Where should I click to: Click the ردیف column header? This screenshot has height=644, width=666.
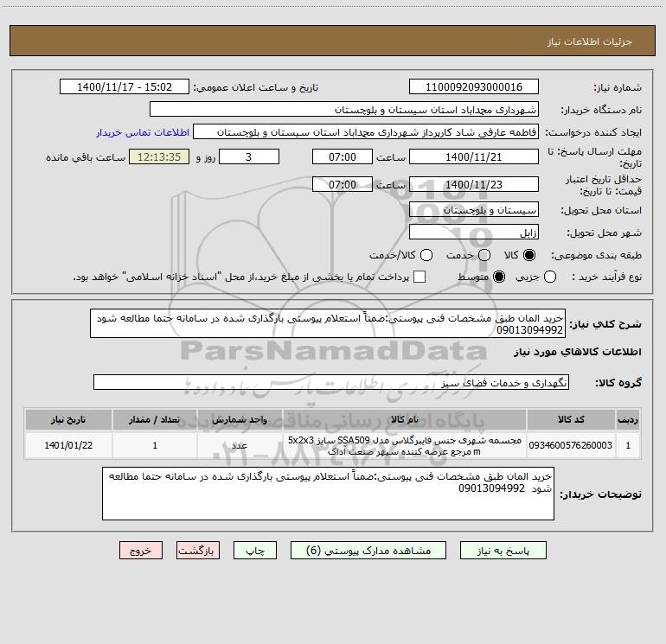pos(628,419)
